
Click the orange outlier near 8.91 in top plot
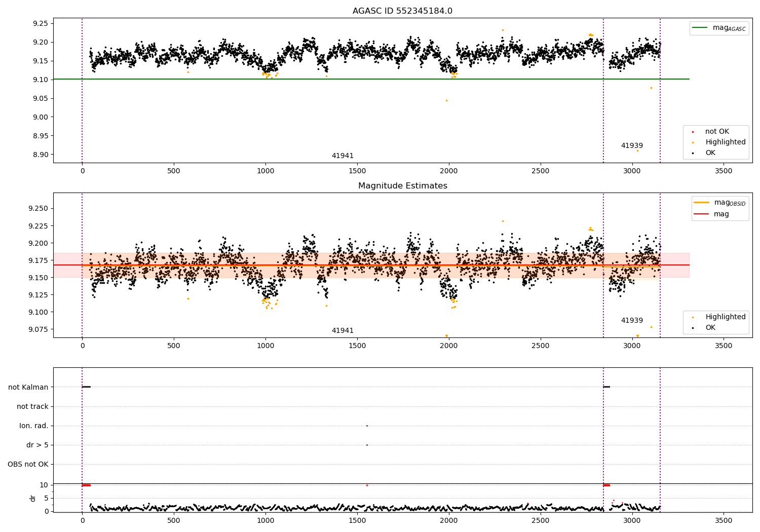coord(637,151)
